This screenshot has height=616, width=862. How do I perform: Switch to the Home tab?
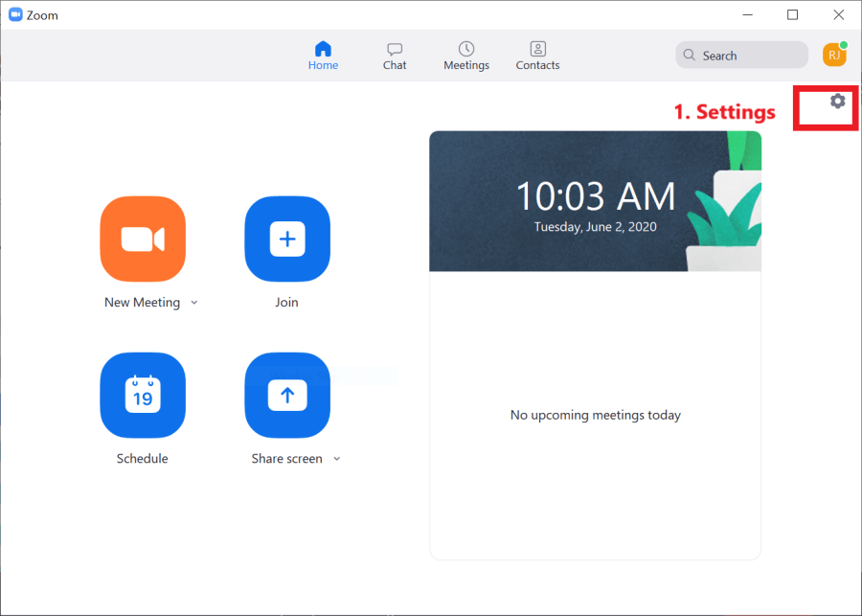coord(323,56)
